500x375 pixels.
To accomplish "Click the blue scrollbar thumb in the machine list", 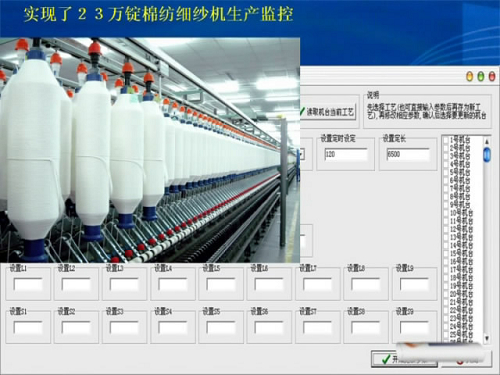I will coord(487,155).
